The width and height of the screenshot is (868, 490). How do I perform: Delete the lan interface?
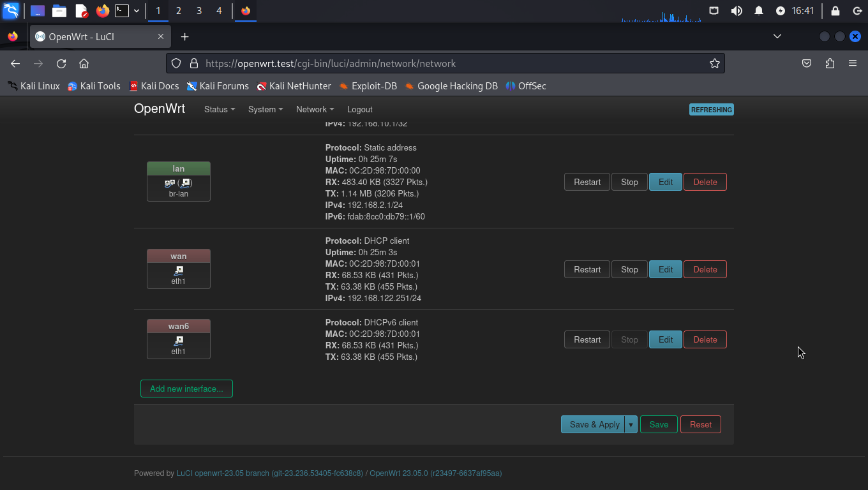705,182
